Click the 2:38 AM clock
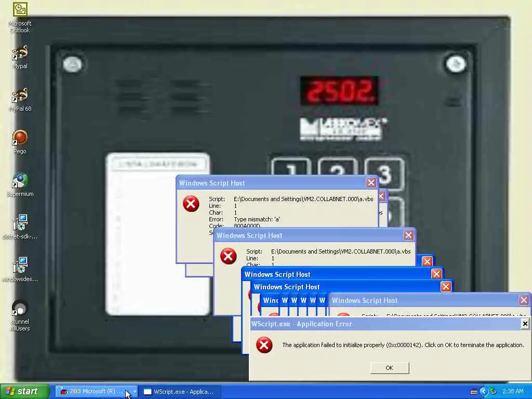 click(x=513, y=392)
